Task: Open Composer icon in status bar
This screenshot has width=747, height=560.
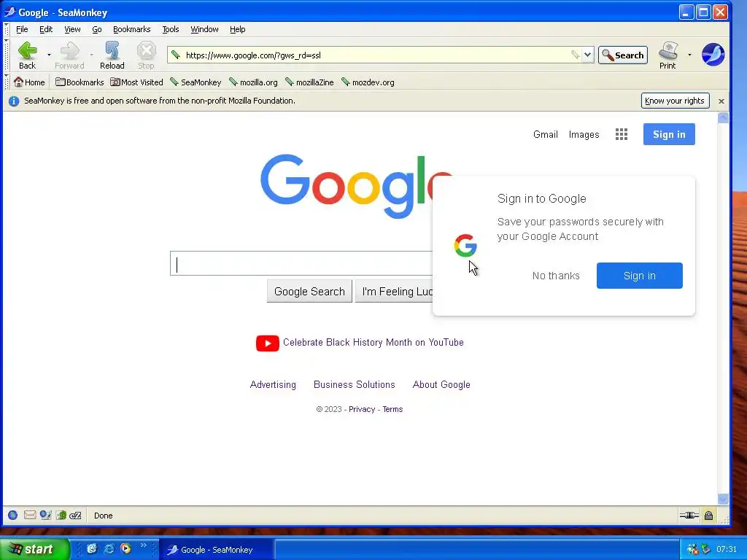Action: click(45, 516)
